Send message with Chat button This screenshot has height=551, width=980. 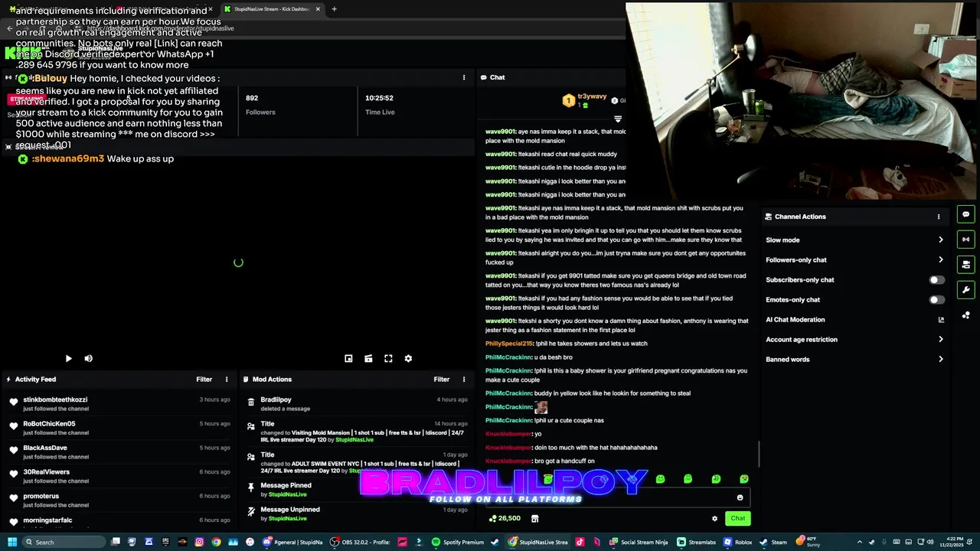click(737, 519)
